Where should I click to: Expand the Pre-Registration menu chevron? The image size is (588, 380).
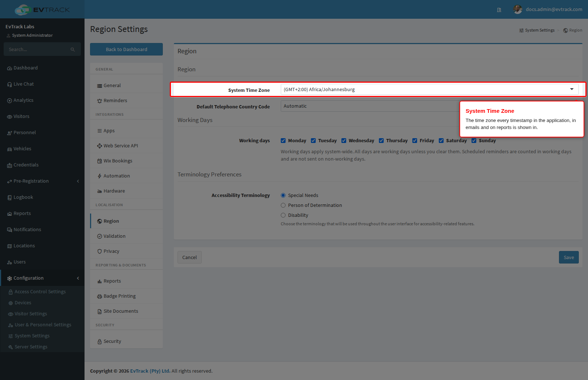click(78, 181)
